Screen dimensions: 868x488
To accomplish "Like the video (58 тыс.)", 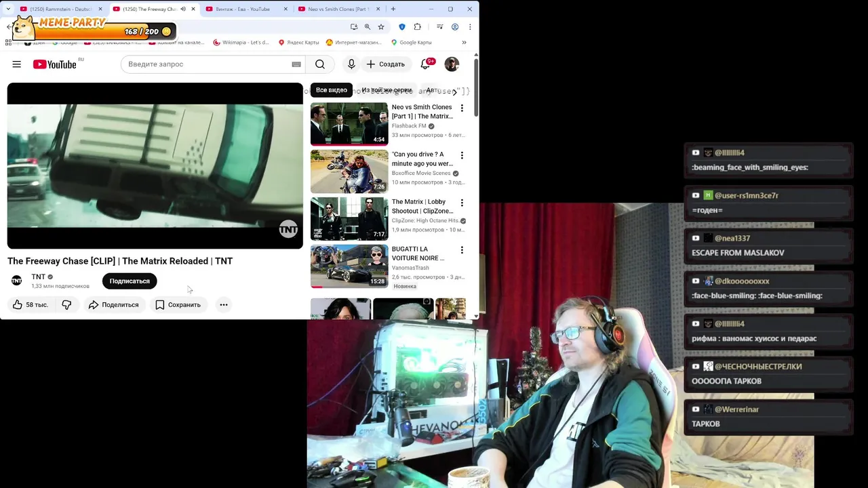I will tap(31, 305).
